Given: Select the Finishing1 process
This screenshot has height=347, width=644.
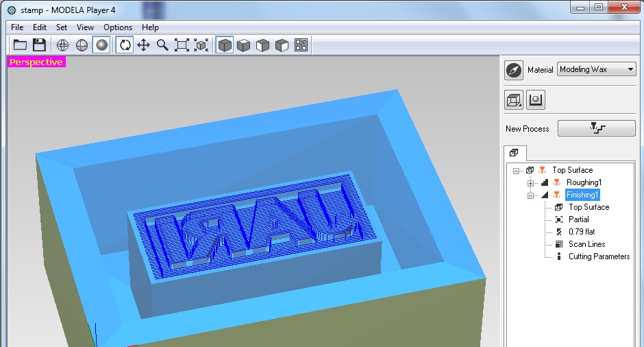Looking at the screenshot, I should point(582,195).
